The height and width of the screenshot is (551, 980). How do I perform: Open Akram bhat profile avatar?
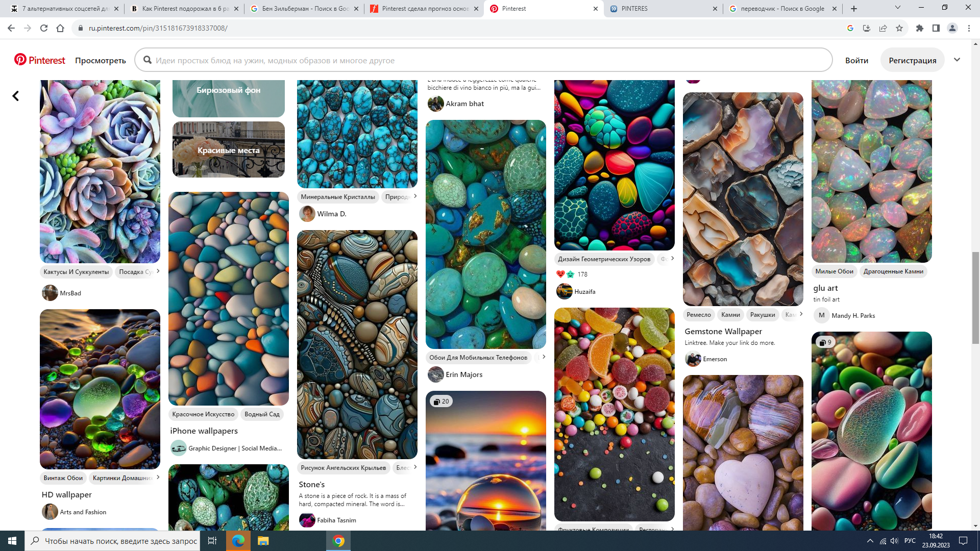pyautogui.click(x=436, y=104)
